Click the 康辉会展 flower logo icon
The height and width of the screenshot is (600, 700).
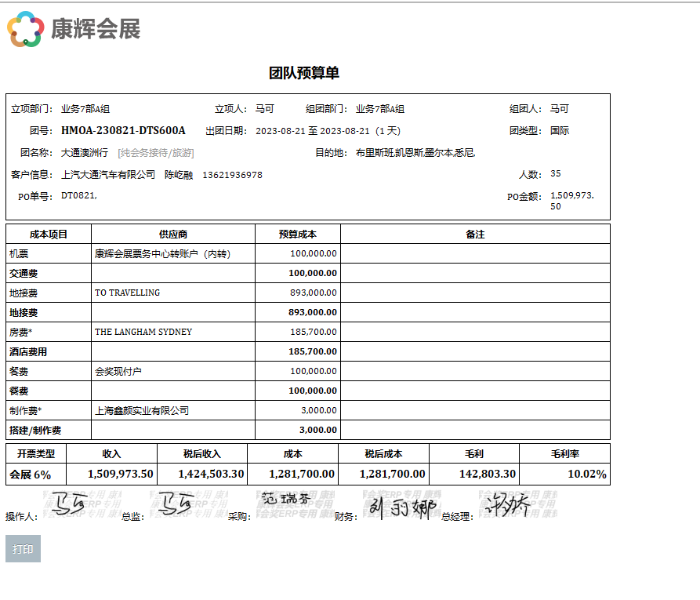tap(25, 29)
